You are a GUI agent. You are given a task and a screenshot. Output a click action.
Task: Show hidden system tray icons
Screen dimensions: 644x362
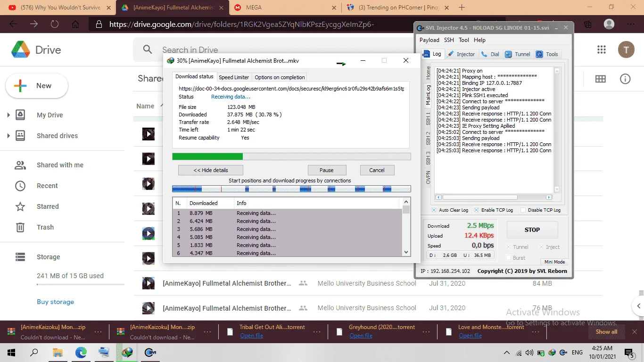coord(507,353)
